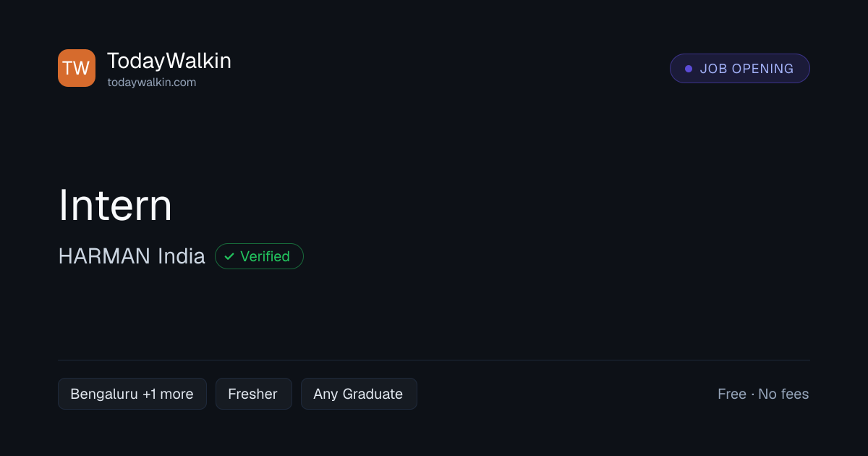This screenshot has height=456, width=868.
Task: Click the purple dot in the JOB OPENING badge
Action: 689,69
